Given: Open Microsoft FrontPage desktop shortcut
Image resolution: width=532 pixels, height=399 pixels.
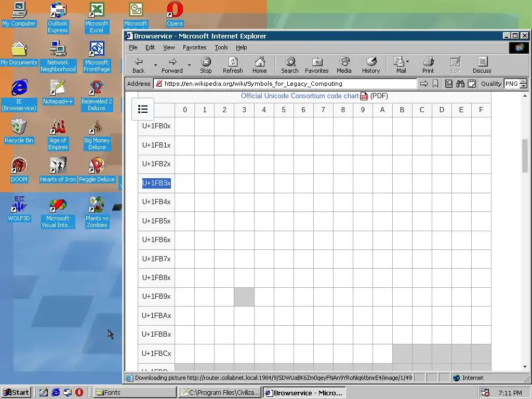Looking at the screenshot, I should tap(97, 56).
